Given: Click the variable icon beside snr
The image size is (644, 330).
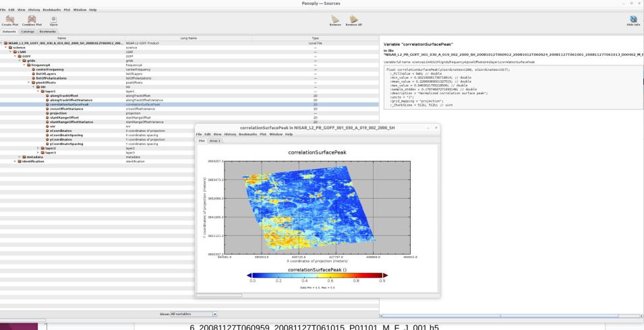Looking at the screenshot, I should [48, 126].
